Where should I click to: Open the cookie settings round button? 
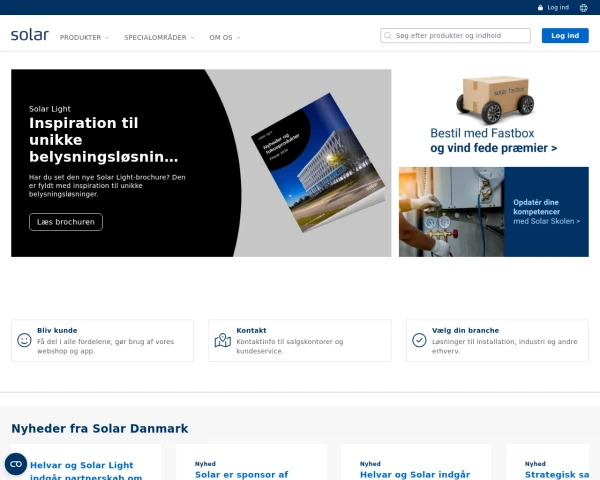point(16,464)
